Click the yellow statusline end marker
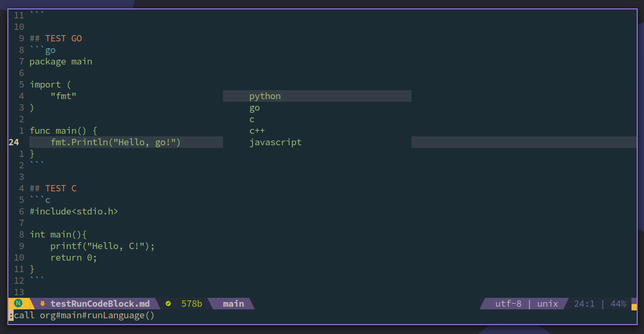The image size is (644, 334). [x=634, y=307]
